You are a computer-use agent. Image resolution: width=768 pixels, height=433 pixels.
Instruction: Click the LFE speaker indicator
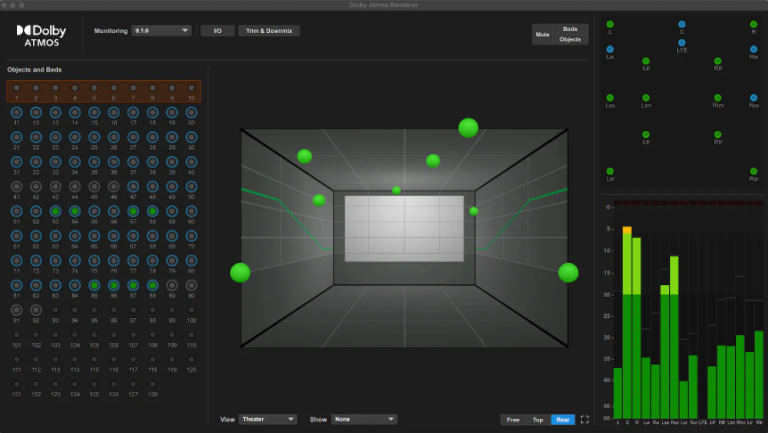coord(682,42)
